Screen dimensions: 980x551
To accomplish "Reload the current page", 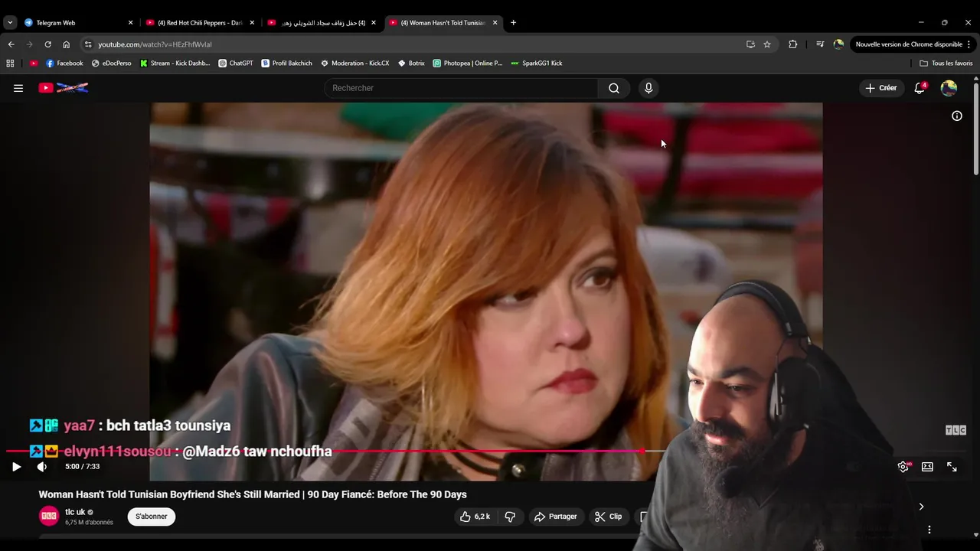I will pos(47,44).
